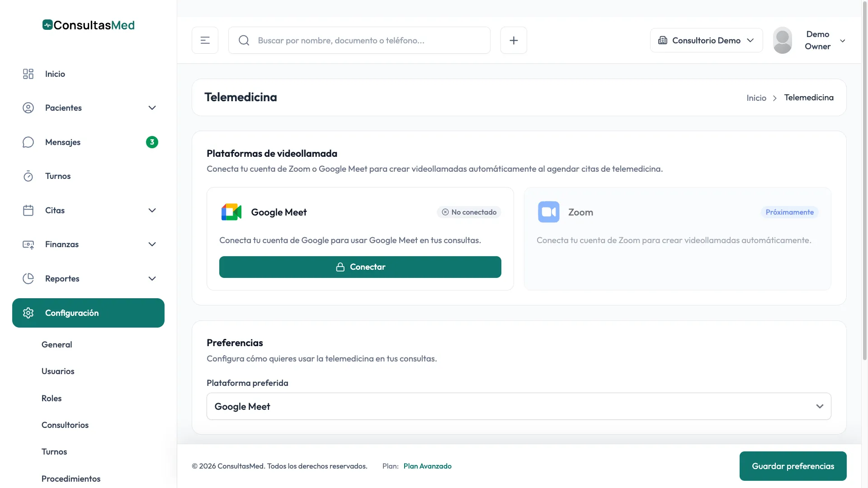Follow the Inicio breadcrumb link

click(x=756, y=98)
